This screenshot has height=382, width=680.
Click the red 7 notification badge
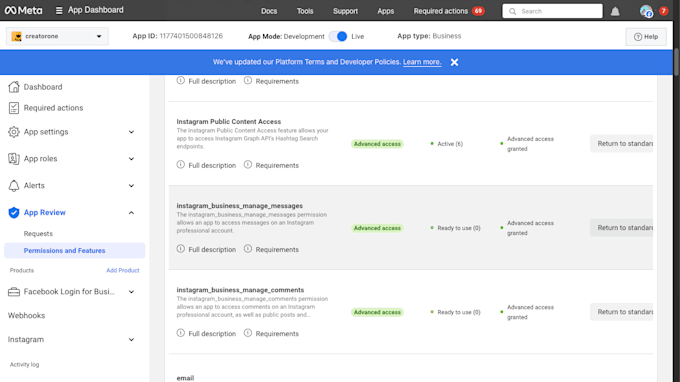click(664, 11)
